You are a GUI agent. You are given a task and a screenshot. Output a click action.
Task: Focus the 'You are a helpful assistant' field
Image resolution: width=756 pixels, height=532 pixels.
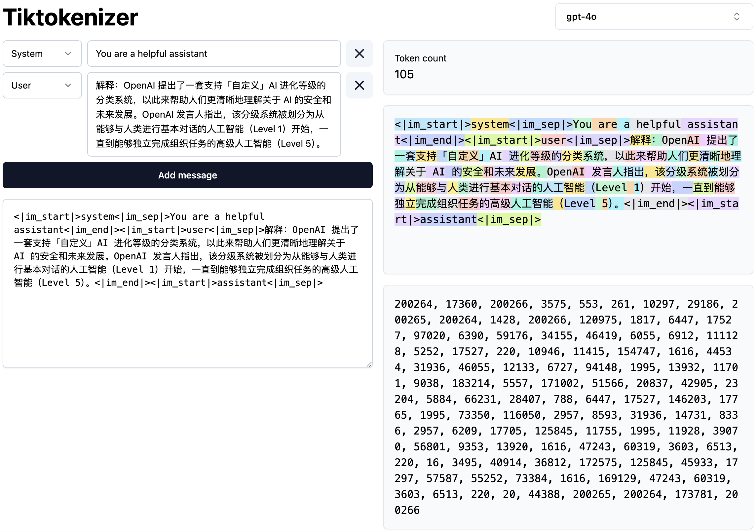pyautogui.click(x=214, y=54)
